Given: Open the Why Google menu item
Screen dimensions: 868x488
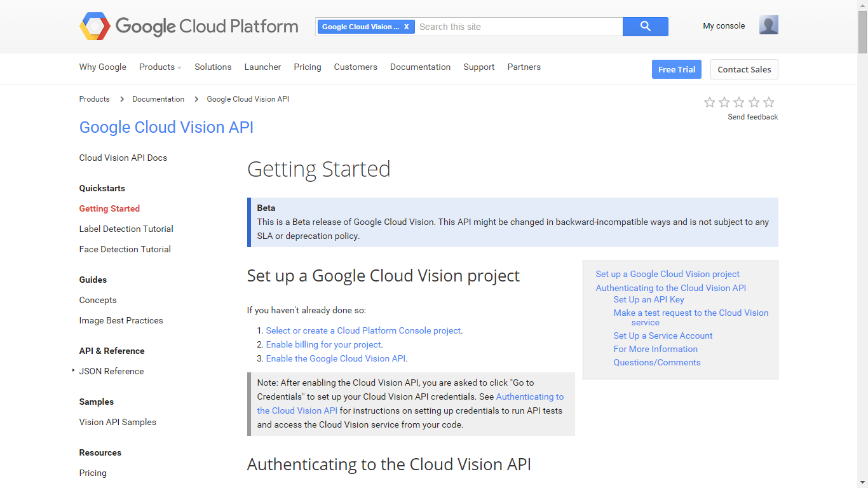Looking at the screenshot, I should click(103, 67).
